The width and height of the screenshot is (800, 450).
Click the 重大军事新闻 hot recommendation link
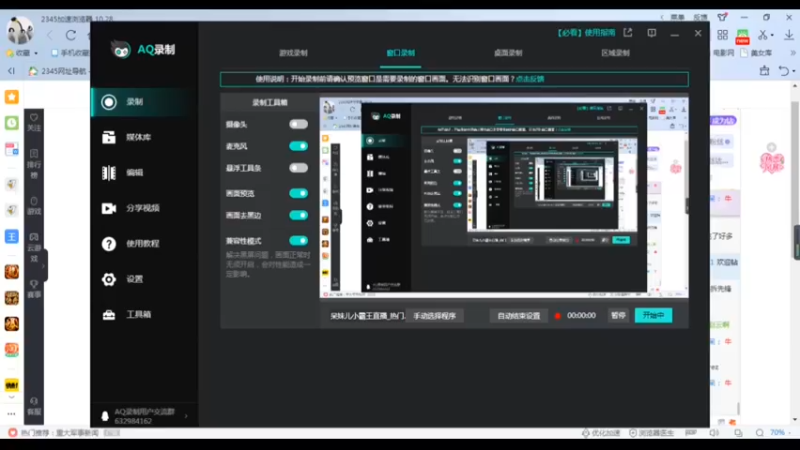77,433
